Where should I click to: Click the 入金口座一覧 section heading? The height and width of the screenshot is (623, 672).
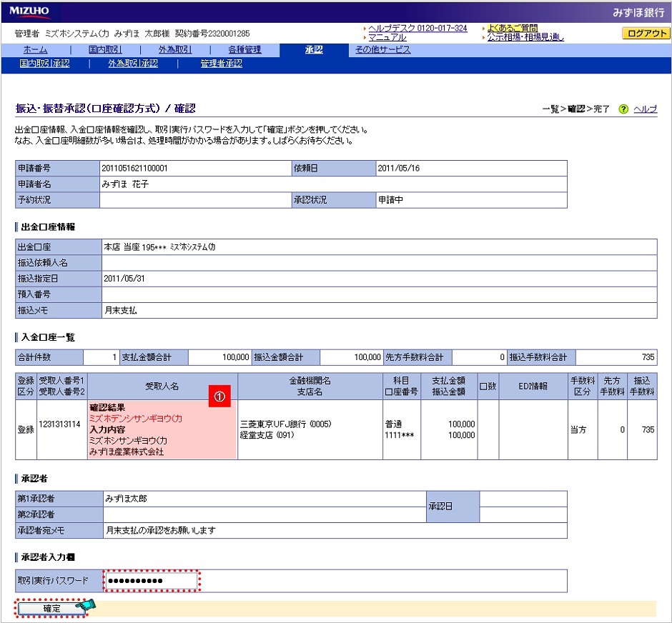coord(48,337)
